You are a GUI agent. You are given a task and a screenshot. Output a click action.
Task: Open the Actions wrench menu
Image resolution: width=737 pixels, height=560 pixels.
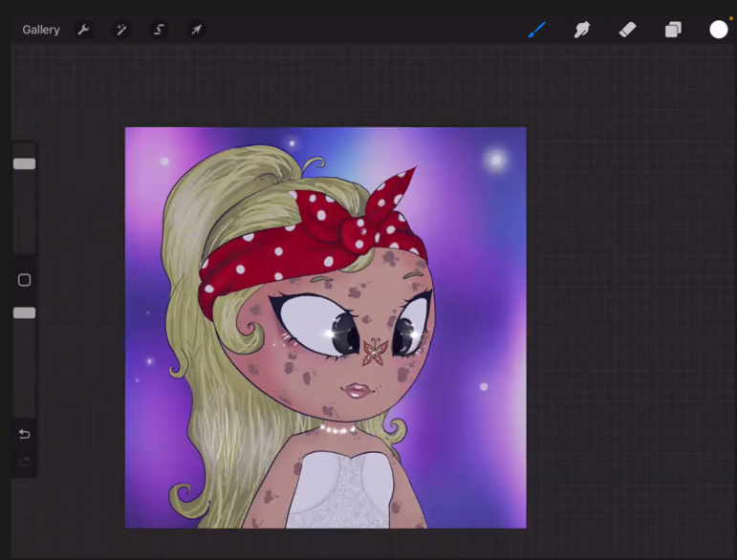click(x=84, y=30)
